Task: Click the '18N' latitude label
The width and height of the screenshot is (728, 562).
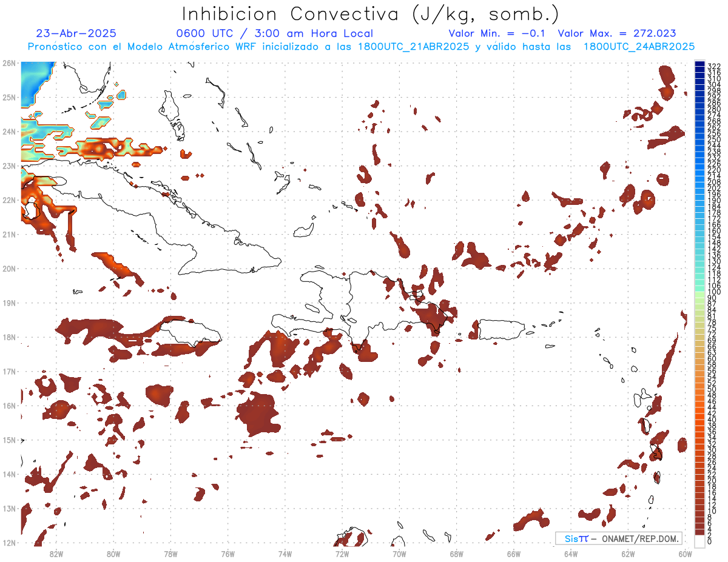Action: pos(9,337)
